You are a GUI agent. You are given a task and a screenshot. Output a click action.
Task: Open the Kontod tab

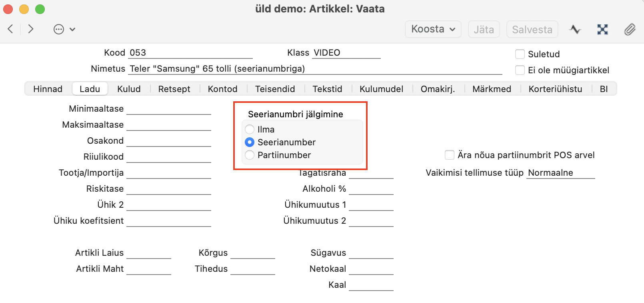[x=222, y=89]
